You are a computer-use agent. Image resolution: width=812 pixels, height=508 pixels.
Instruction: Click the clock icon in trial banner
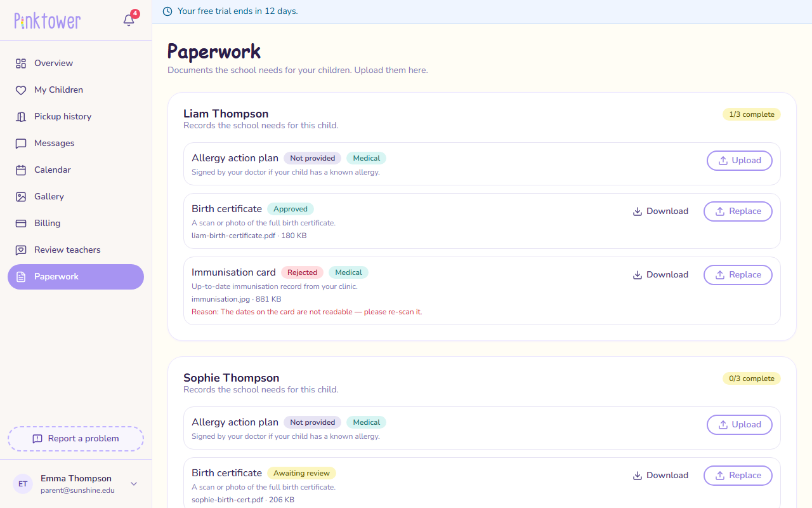[x=167, y=11]
